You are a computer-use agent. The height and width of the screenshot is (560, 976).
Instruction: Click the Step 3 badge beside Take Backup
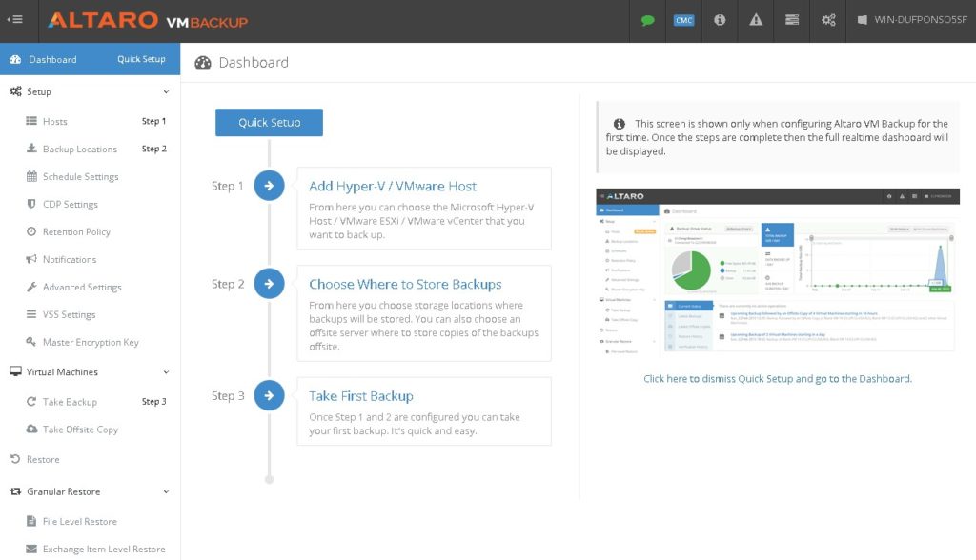click(x=153, y=402)
